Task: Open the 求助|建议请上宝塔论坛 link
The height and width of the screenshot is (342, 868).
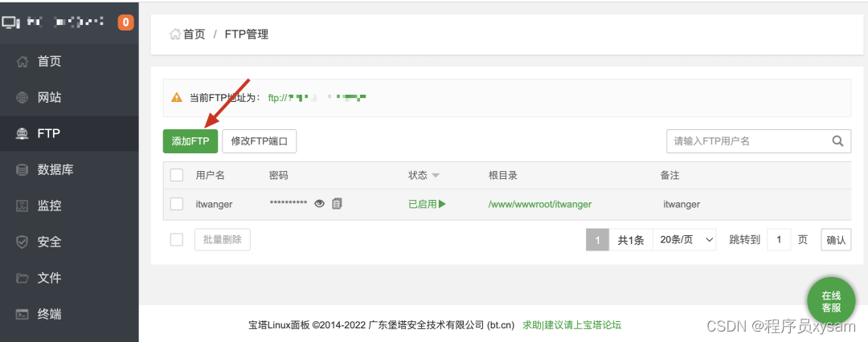Action: tap(572, 325)
